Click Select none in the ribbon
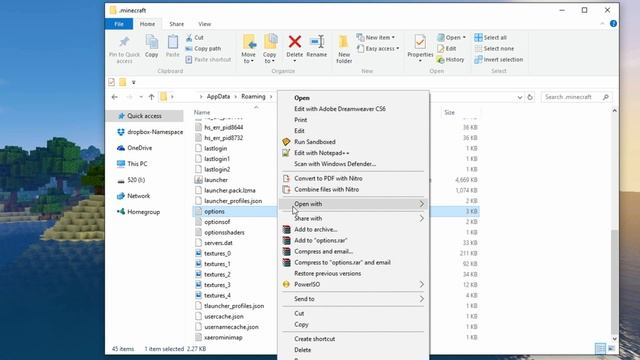The image size is (640, 360). 494,49
